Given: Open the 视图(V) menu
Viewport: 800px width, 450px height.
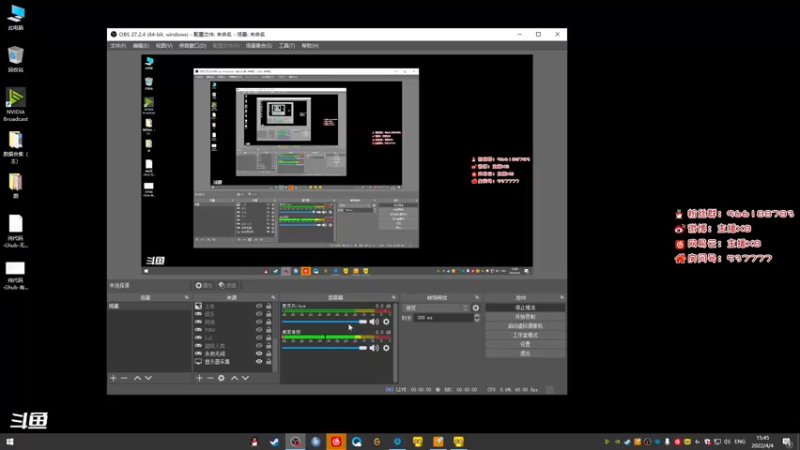Looking at the screenshot, I should (x=164, y=46).
